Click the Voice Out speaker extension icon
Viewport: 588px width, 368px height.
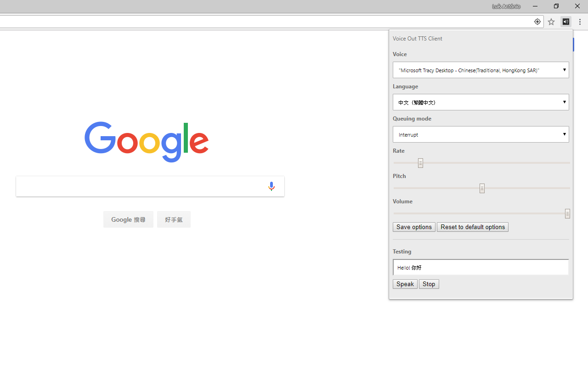[x=565, y=22]
